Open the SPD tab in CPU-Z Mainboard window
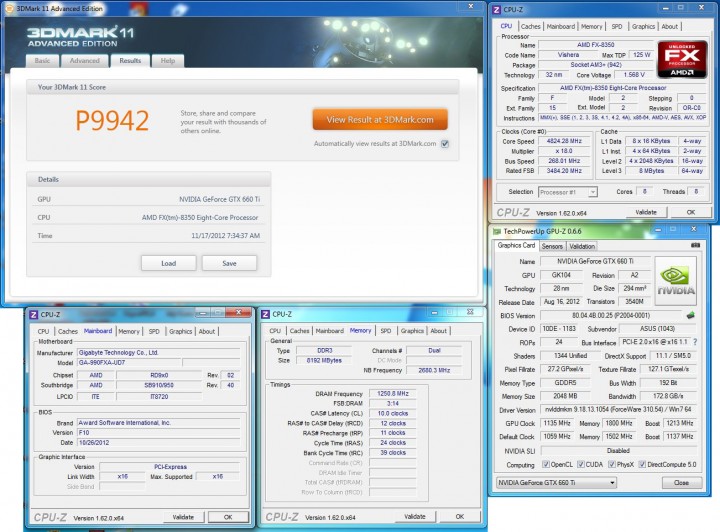 pos(154,331)
